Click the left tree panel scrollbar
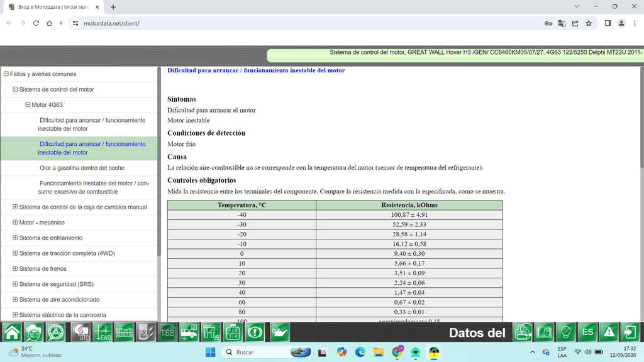The image size is (644, 362). coord(158,162)
